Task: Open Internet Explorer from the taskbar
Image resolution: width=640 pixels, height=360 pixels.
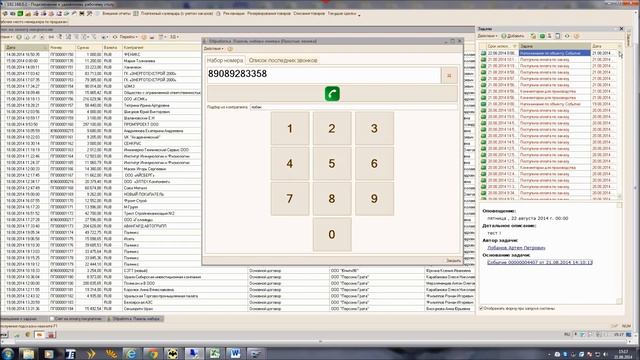Action: [131, 353]
